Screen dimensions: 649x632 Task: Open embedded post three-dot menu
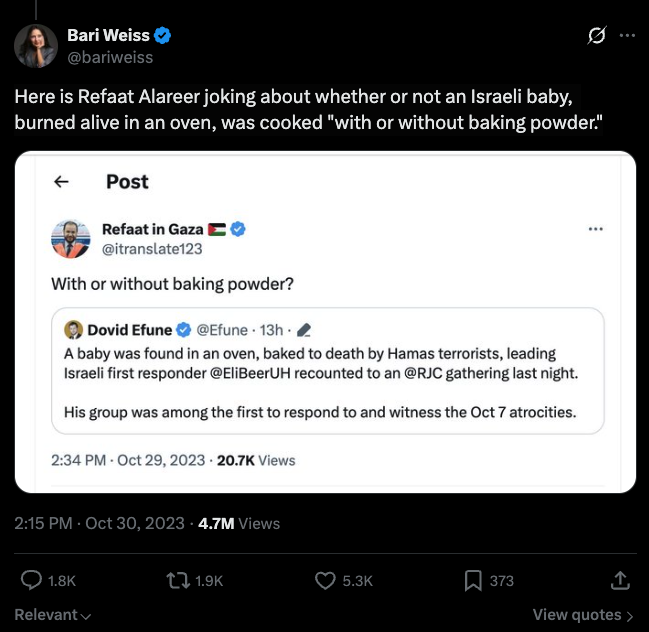[x=596, y=229]
